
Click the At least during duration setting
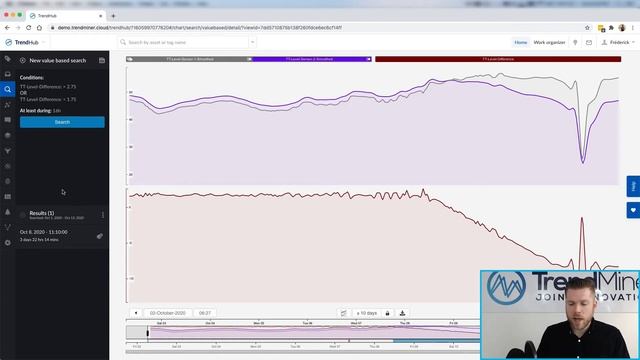(x=40, y=111)
